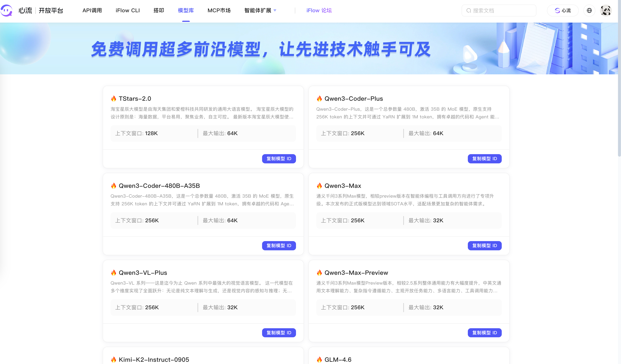Copy model ID for Qwen3-Max-Preview
Image resolution: width=621 pixels, height=364 pixels.
pyautogui.click(x=484, y=333)
